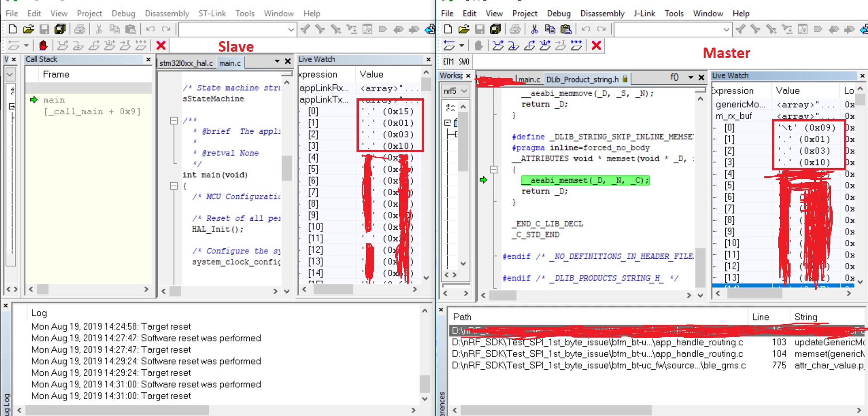Close the Call Stack panel
The height and width of the screenshot is (416, 868).
[148, 59]
